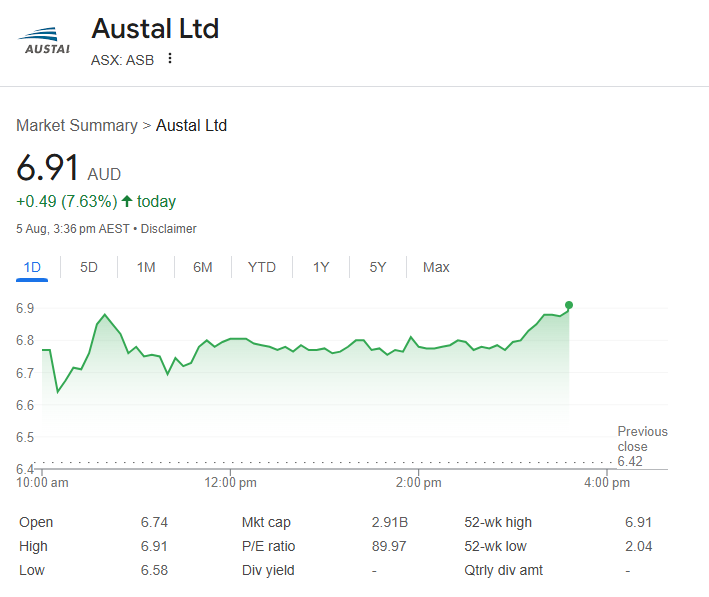709x597 pixels.
Task: Switch to the 5D chart range
Action: tap(89, 267)
